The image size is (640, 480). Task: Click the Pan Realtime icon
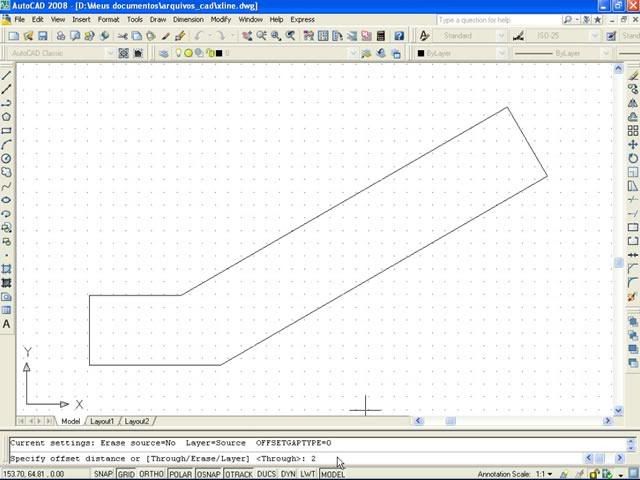[x=247, y=36]
